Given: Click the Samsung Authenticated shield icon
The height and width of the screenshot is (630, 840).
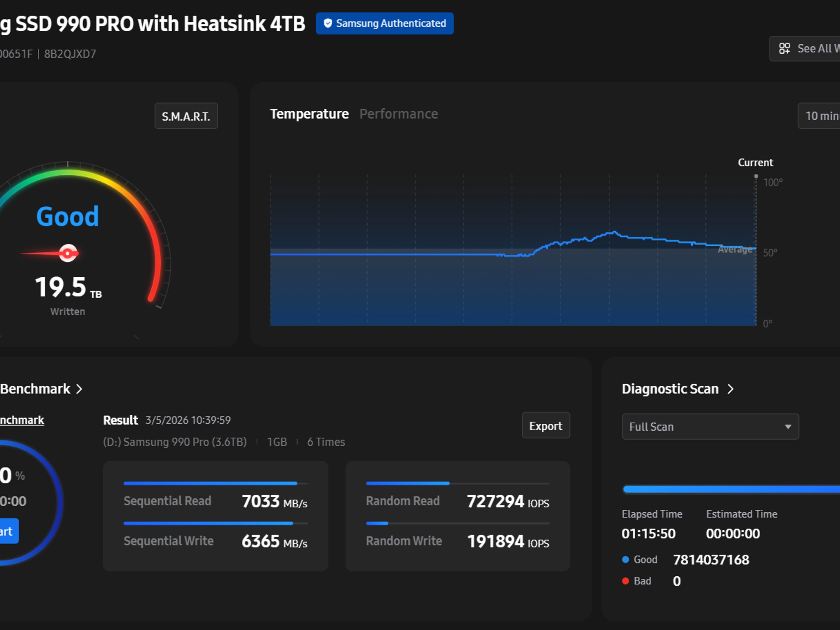Looking at the screenshot, I should coord(328,23).
